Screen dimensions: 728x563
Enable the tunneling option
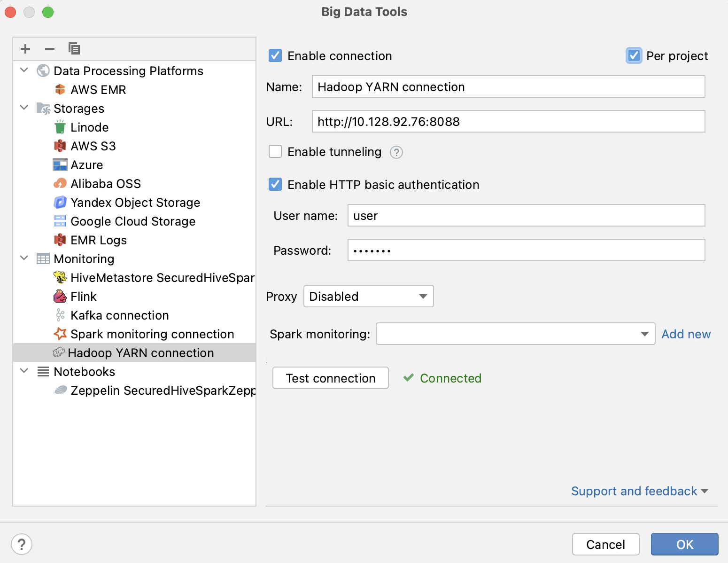click(x=275, y=151)
